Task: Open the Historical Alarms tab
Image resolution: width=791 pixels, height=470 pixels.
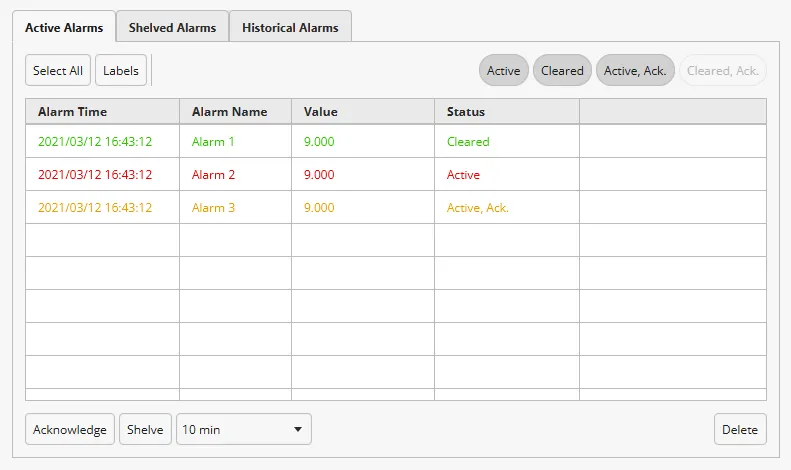Action: (290, 27)
